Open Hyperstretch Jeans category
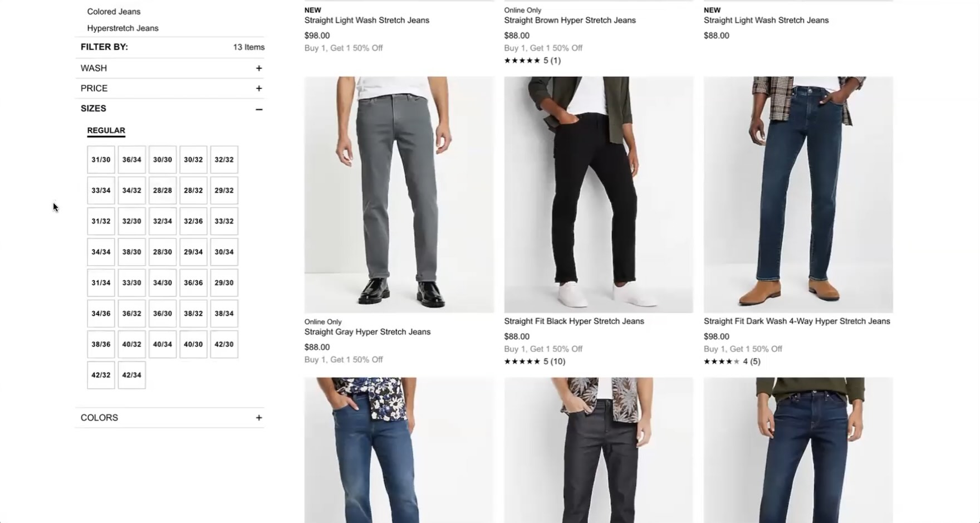Image resolution: width=980 pixels, height=523 pixels. tap(122, 28)
